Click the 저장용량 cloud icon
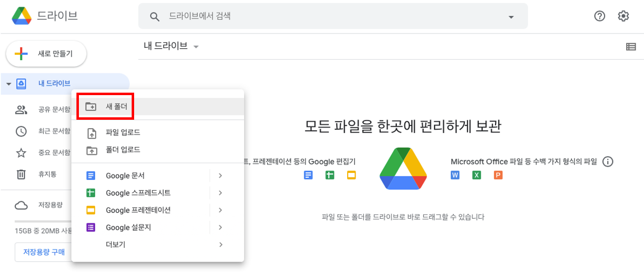The image size is (644, 276). pyautogui.click(x=21, y=205)
